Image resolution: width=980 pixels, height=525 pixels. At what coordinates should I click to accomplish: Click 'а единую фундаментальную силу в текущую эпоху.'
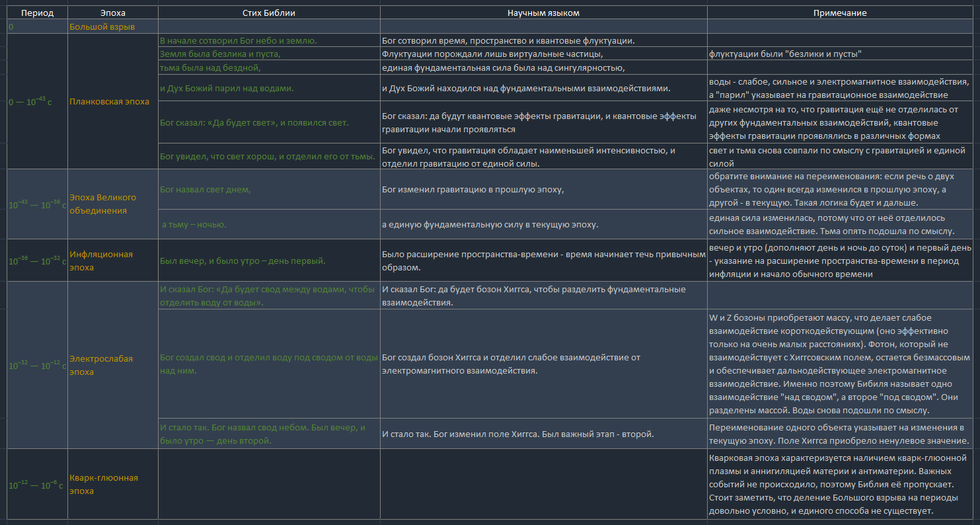coord(543,224)
